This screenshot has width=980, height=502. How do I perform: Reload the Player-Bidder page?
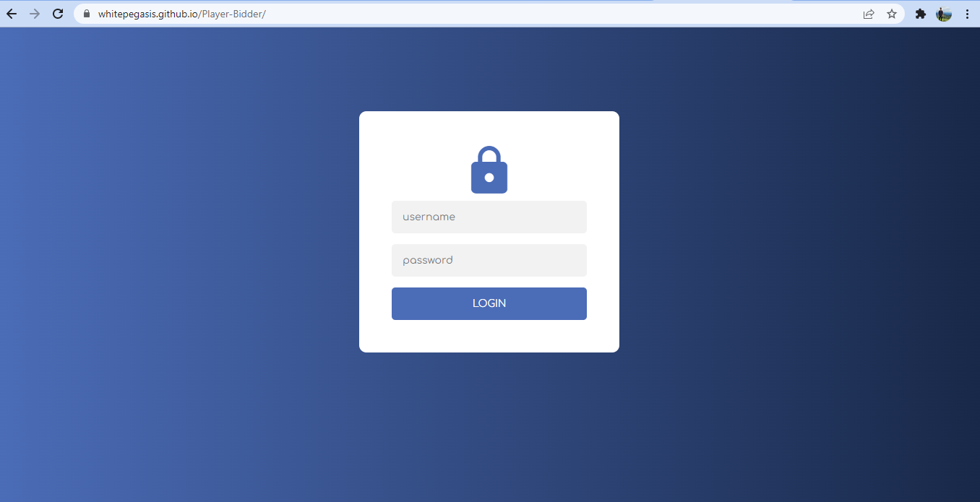click(58, 14)
